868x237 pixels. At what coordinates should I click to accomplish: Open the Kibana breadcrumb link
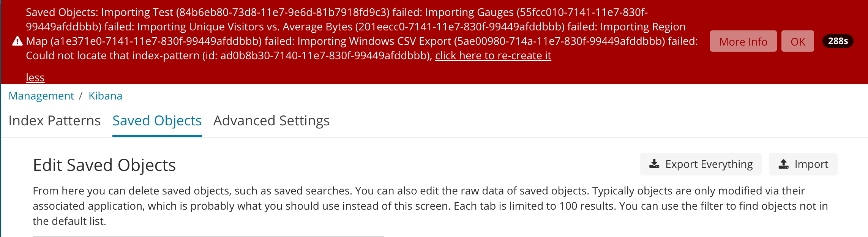(x=105, y=96)
